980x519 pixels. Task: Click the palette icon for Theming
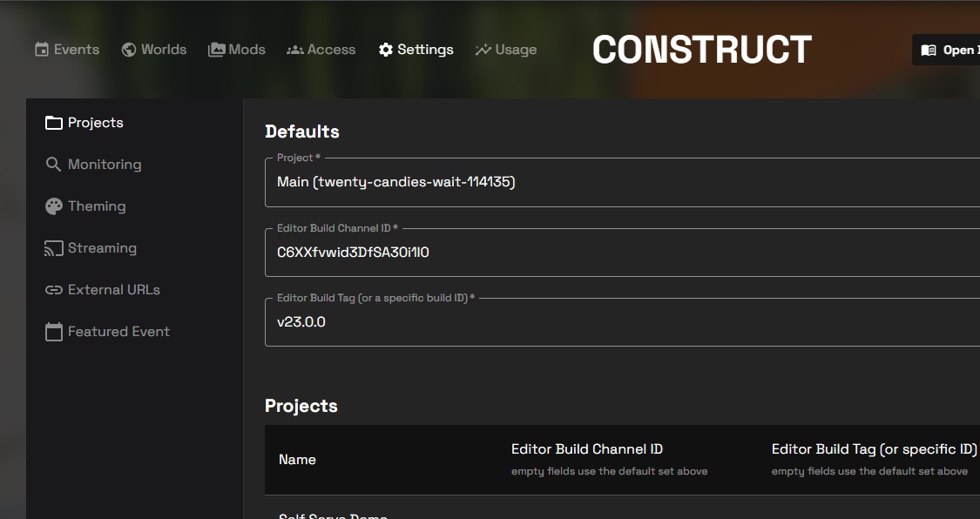click(x=54, y=206)
